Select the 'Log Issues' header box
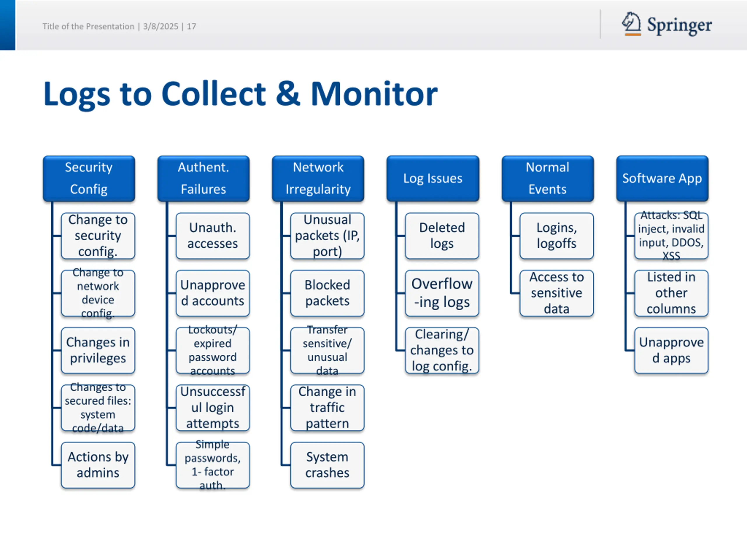 point(433,178)
